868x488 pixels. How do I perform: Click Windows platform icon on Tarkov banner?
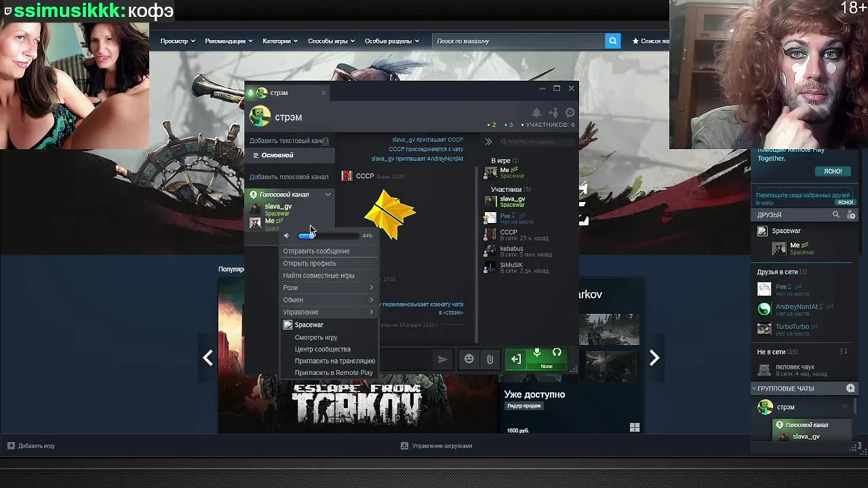[x=635, y=427]
